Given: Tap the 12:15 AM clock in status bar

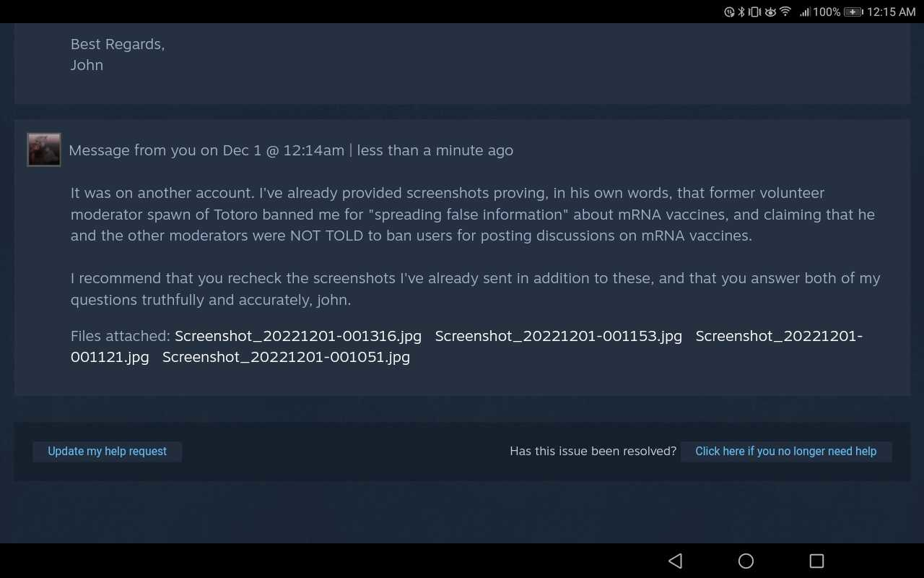Looking at the screenshot, I should point(892,12).
